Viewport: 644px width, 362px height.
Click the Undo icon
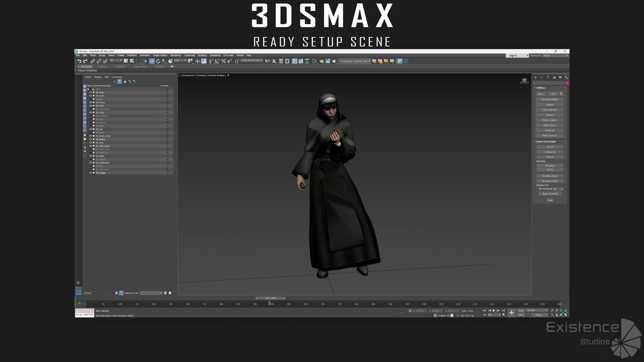tap(80, 61)
